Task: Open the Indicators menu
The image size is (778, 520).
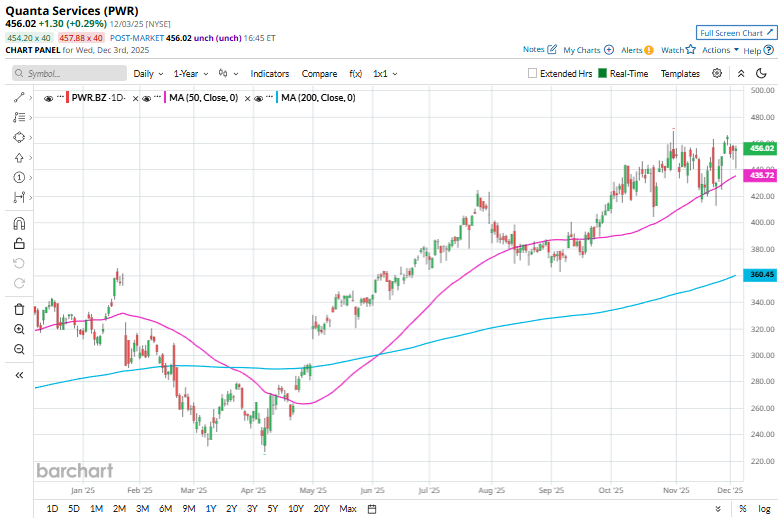Action: (x=270, y=73)
